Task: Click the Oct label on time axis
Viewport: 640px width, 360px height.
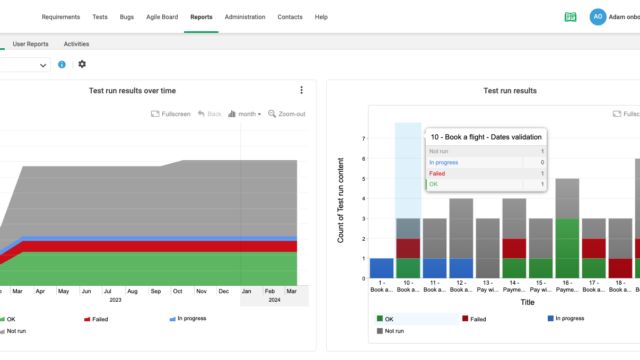Action: pyautogui.click(x=178, y=291)
